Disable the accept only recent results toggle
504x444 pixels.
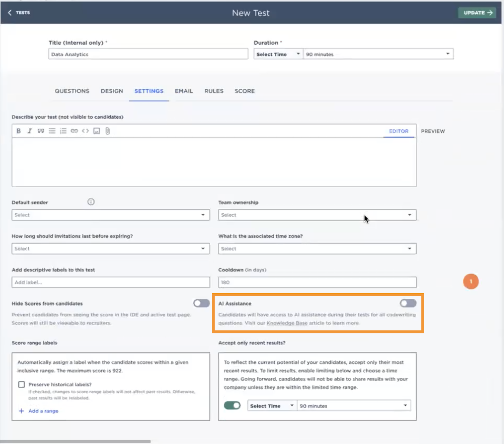(x=232, y=406)
